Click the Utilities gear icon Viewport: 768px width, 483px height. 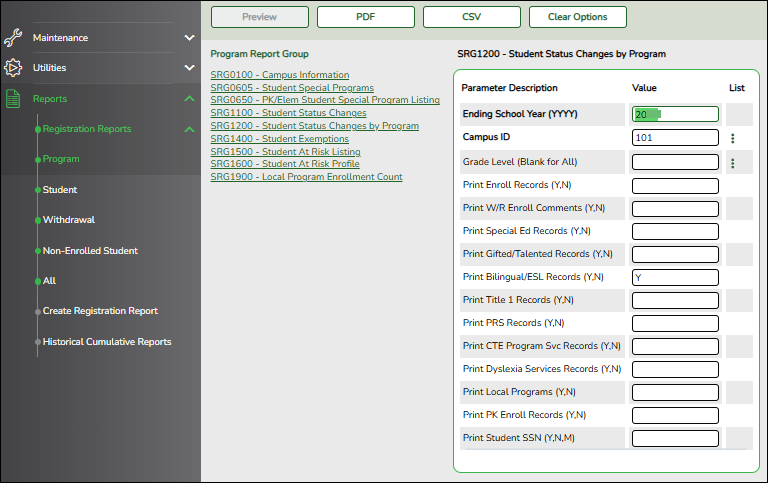pyautogui.click(x=13, y=68)
